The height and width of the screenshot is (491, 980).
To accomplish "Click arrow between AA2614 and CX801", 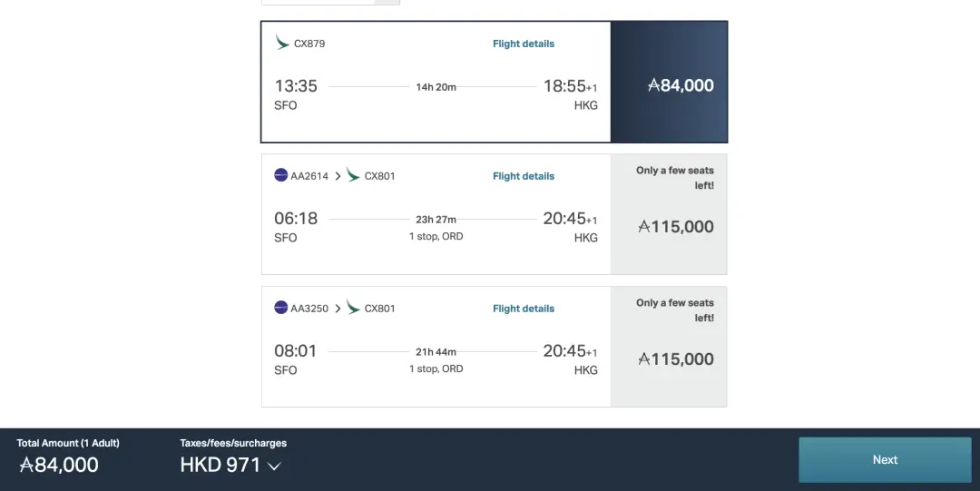I will [x=338, y=176].
